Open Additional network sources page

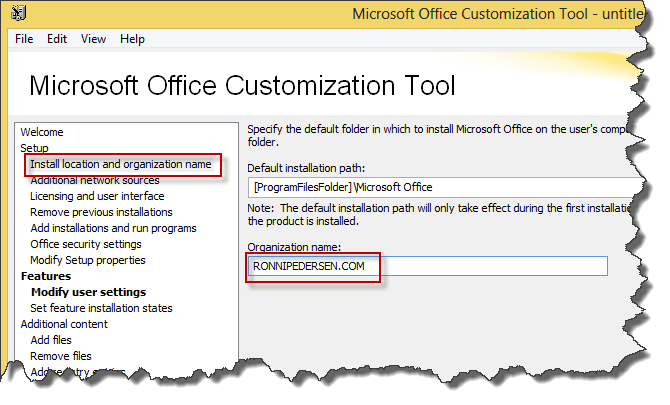pos(95,180)
